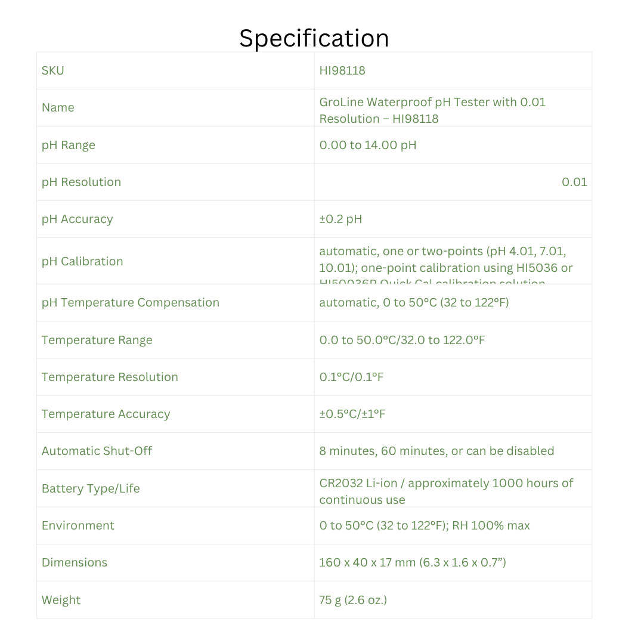
Task: Select the pH Range row label
Action: click(x=69, y=145)
